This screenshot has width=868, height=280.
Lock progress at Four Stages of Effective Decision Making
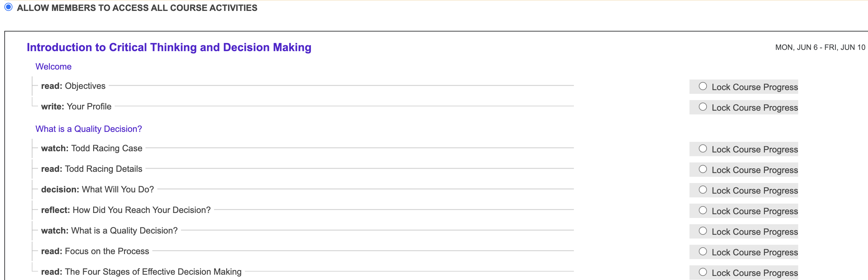[x=703, y=272]
